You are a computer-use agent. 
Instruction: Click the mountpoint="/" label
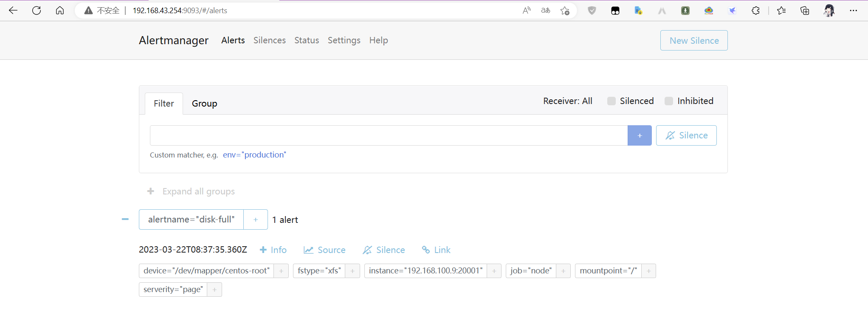click(608, 271)
